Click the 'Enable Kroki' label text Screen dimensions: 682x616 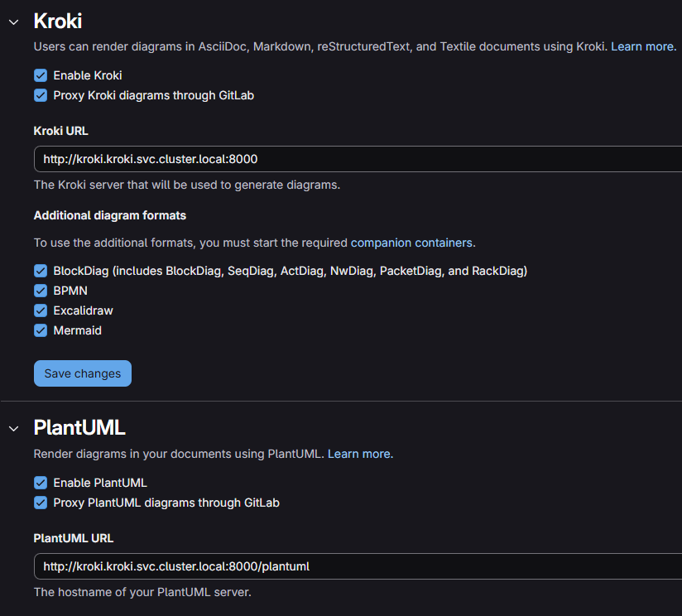click(88, 75)
